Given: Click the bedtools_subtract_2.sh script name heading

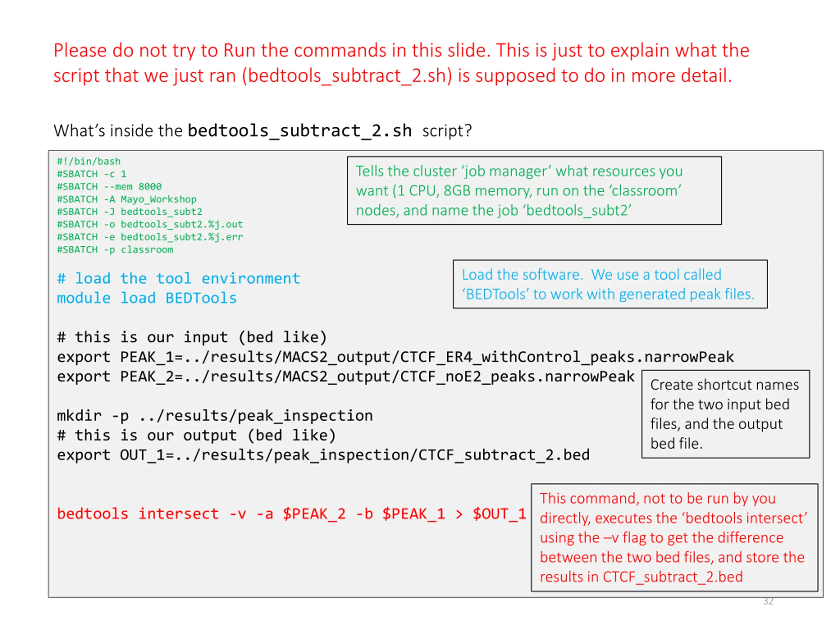Looking at the screenshot, I should click(300, 131).
